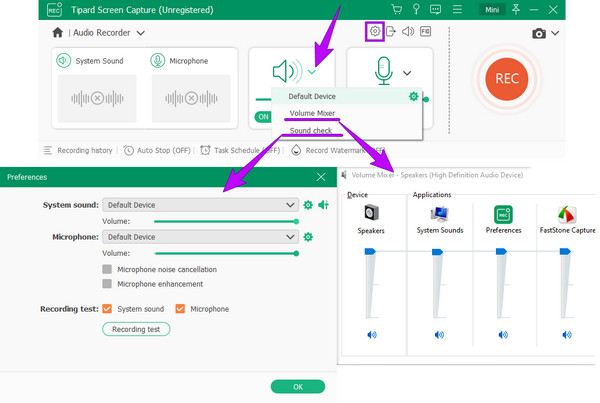600x403 pixels.
Task: Mute Preferences app in Volume Mixer
Action: (x=503, y=335)
